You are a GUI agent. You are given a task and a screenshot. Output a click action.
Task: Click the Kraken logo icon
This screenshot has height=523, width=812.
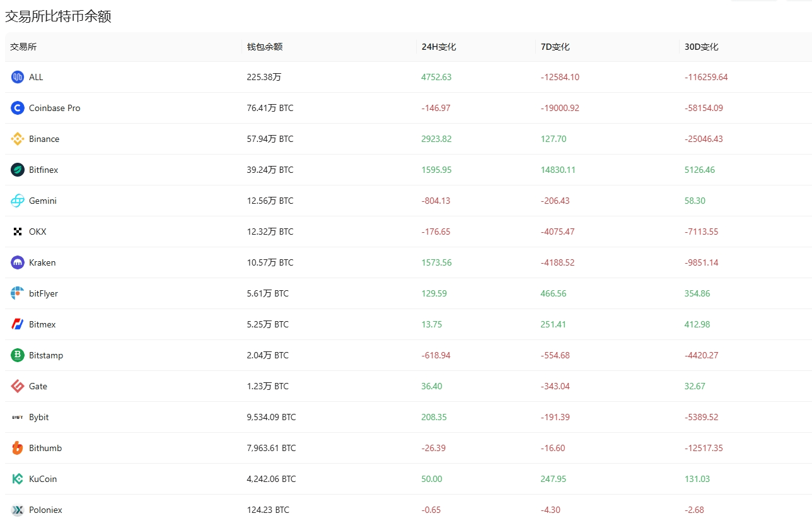click(18, 262)
